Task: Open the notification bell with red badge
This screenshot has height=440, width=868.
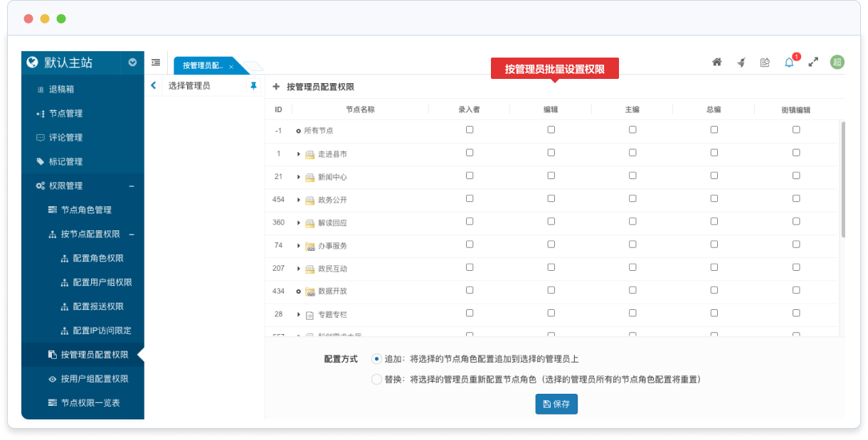Action: click(x=789, y=63)
